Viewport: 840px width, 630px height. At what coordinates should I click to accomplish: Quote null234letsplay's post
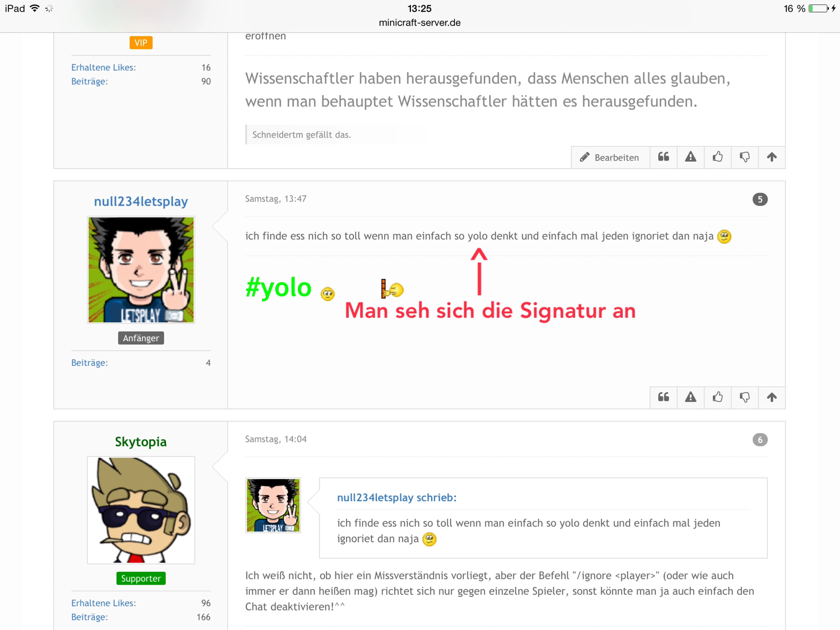(663, 398)
